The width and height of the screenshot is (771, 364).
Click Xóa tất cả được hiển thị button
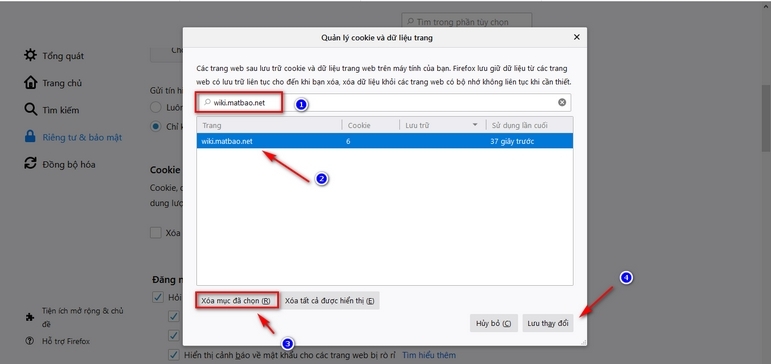click(329, 301)
